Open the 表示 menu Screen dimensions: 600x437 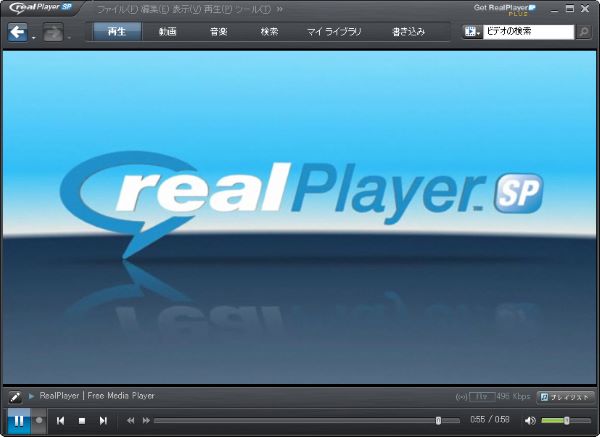(x=186, y=9)
